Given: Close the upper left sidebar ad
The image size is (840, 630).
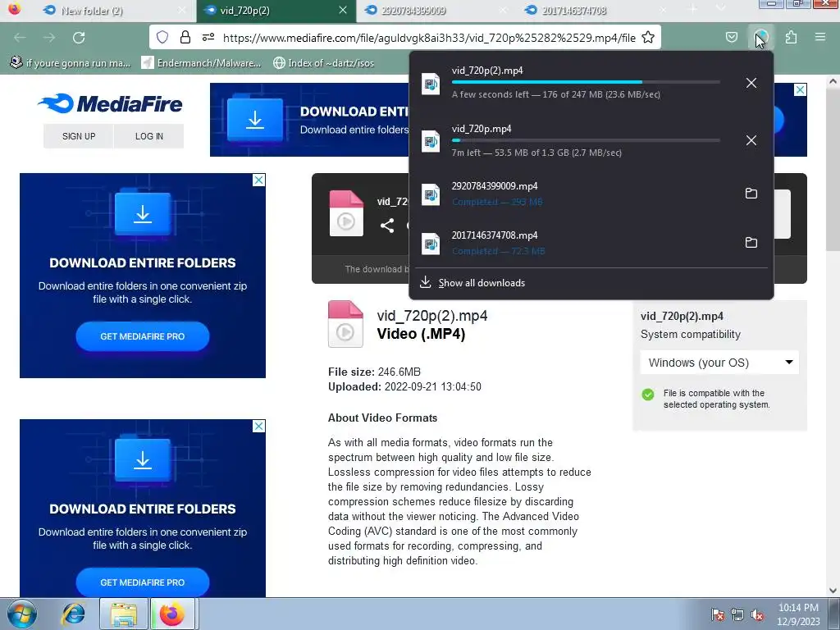Looking at the screenshot, I should tap(258, 180).
